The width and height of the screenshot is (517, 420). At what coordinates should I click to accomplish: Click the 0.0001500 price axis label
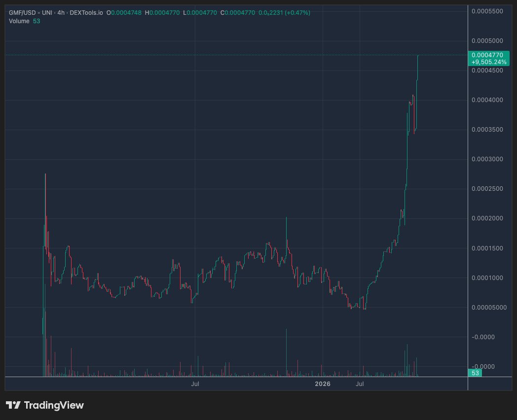pos(487,248)
